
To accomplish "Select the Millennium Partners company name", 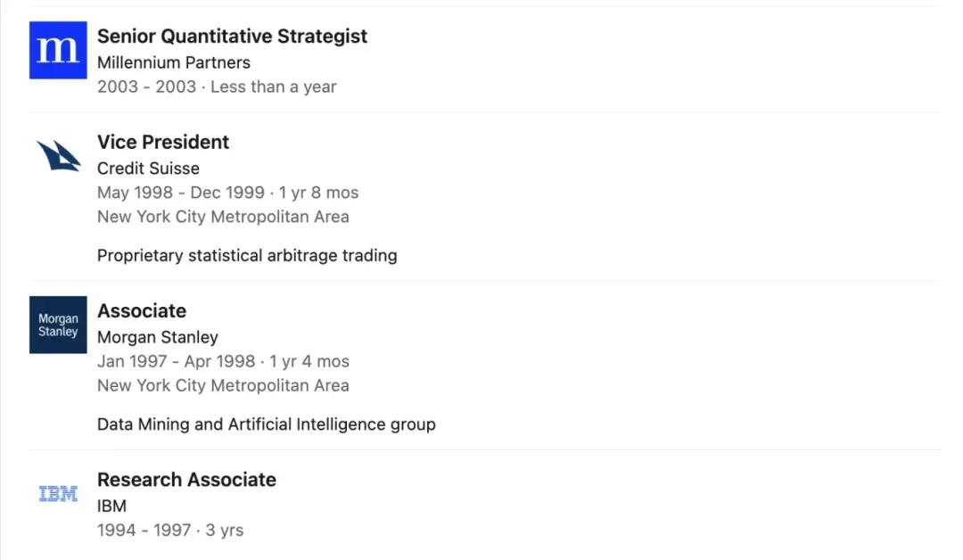I will pyautogui.click(x=173, y=62).
